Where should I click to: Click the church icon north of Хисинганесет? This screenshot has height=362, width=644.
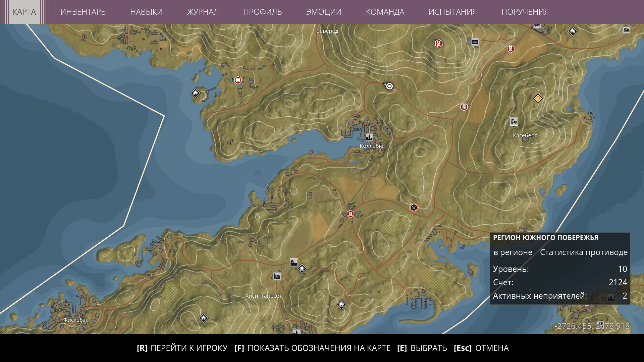[294, 262]
